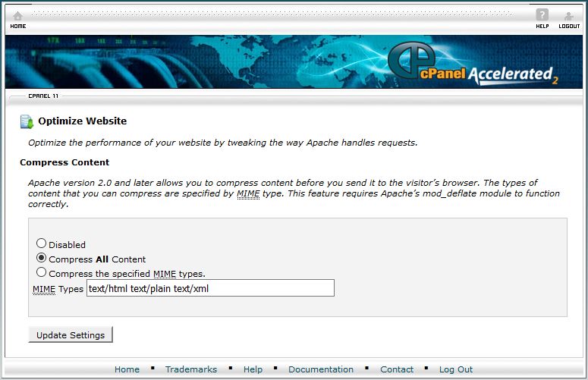Screen dimensions: 588x380
Task: Click the Optimize Website heading text
Action: 82,121
